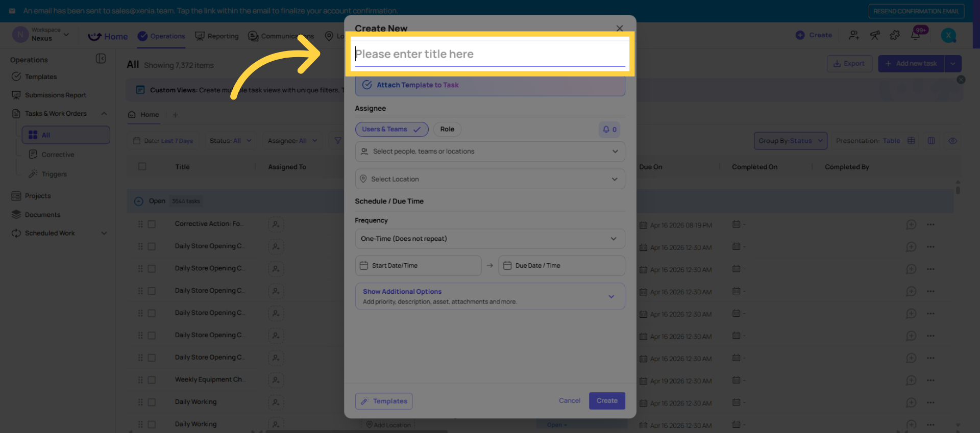The height and width of the screenshot is (433, 980).
Task: Open more options for Corrective Action row
Action: click(x=930, y=224)
